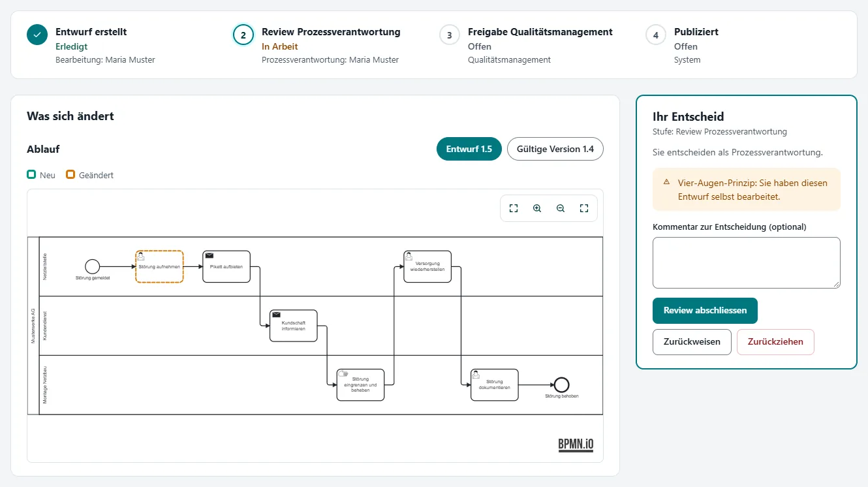The image size is (868, 487).
Task: Select the Montage Netzbau lane label
Action: point(45,385)
